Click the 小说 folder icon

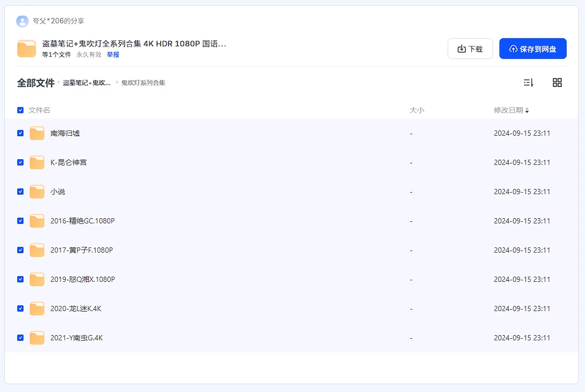tap(37, 192)
